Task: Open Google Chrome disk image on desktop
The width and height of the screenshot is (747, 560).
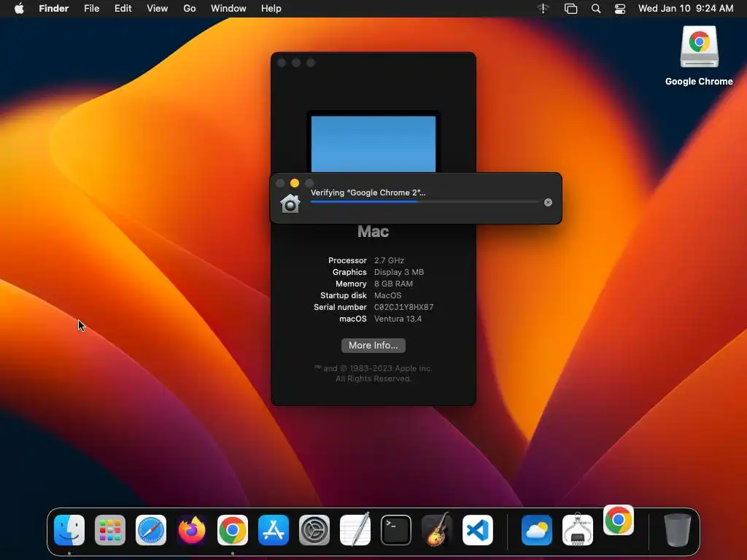Action: point(699,47)
